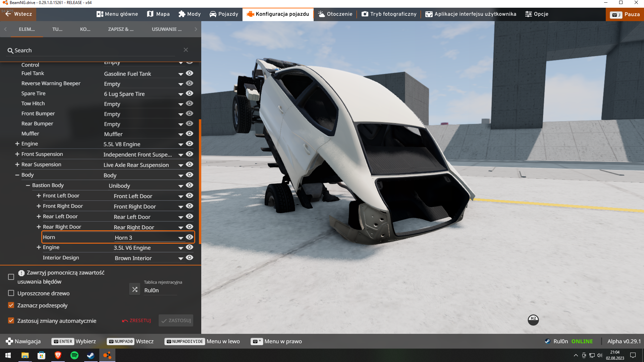The height and width of the screenshot is (362, 644).
Task: Open the Otoczenie menu
Action: (335, 14)
